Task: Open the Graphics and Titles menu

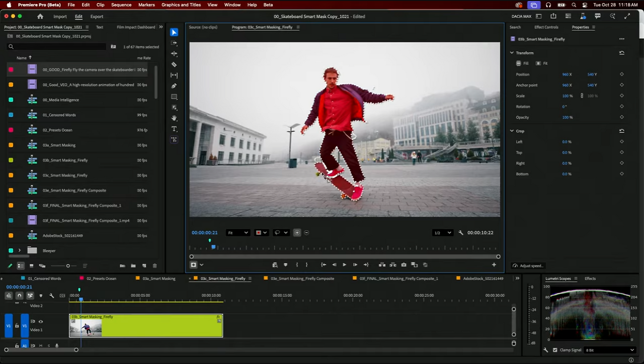Action: pyautogui.click(x=181, y=5)
